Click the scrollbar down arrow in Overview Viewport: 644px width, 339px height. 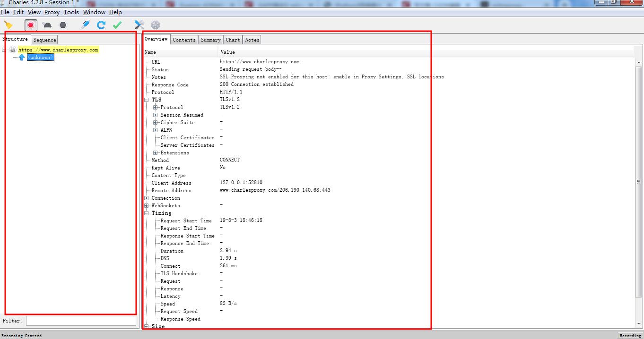pos(638,323)
